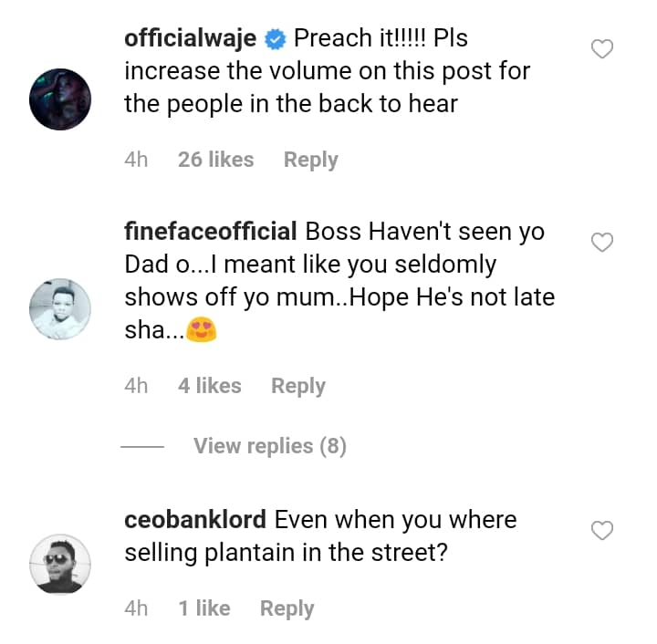Reply to officialwaje's comment

point(310,160)
